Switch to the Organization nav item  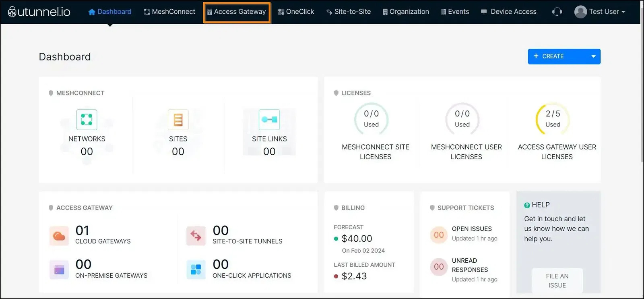coord(406,12)
